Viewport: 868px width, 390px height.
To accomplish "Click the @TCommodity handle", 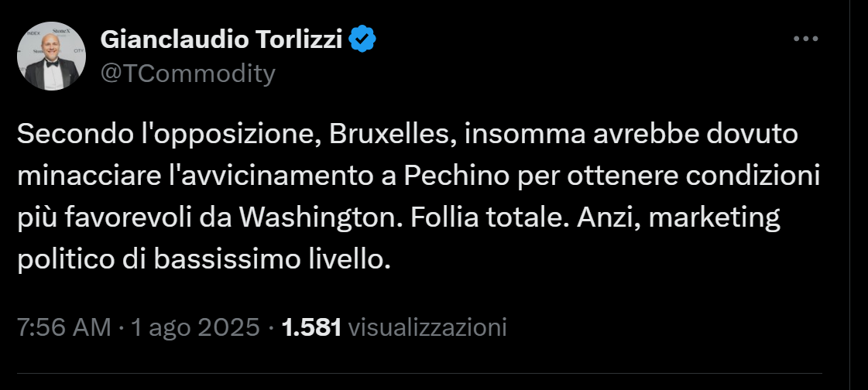I will point(188,74).
